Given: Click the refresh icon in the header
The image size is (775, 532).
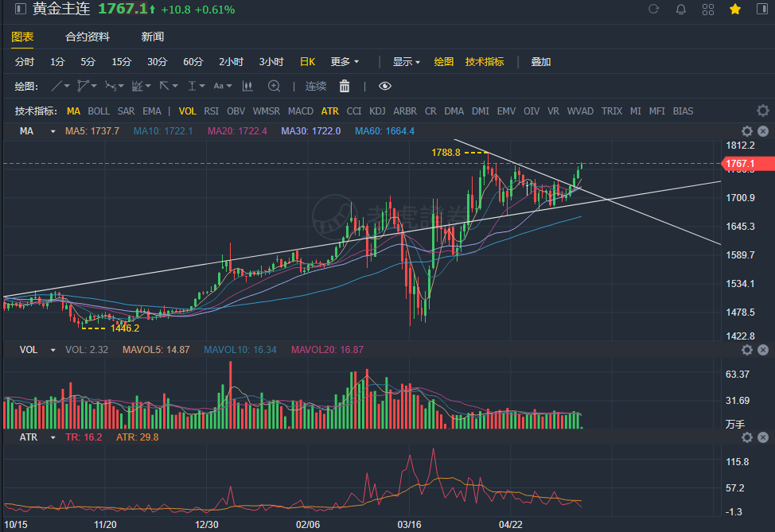Looking at the screenshot, I should pos(654,10).
